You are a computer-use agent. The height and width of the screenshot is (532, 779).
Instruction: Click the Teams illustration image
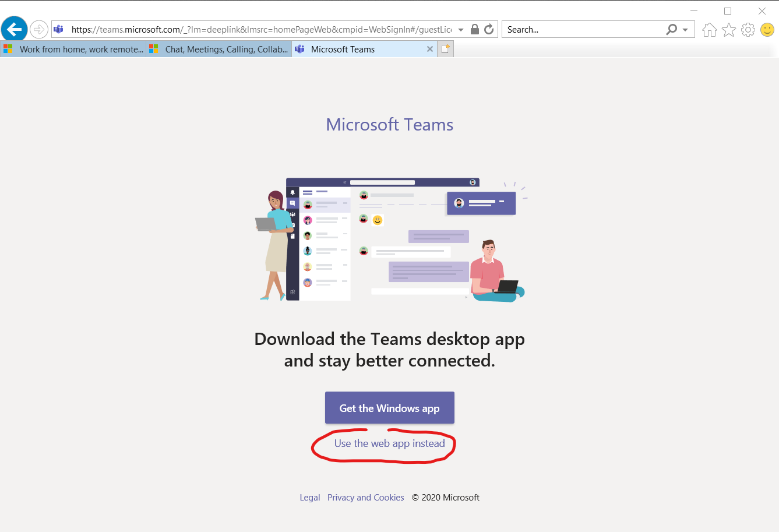391,239
